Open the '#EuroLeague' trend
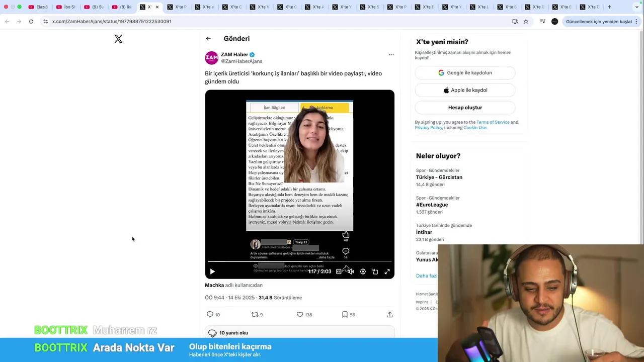 pyautogui.click(x=432, y=205)
